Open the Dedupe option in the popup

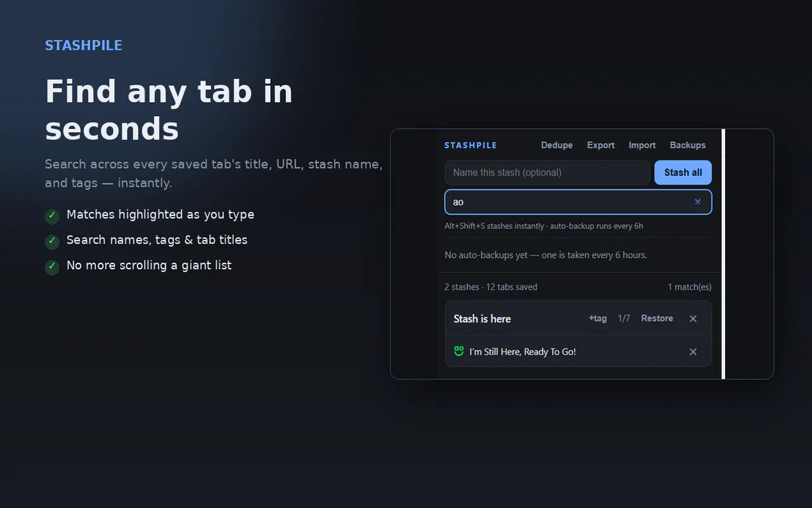pyautogui.click(x=557, y=145)
